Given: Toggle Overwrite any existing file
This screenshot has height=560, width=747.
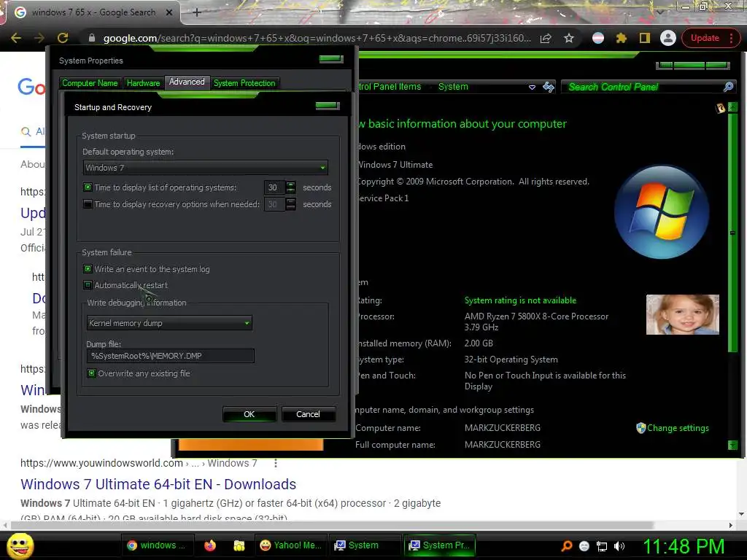Looking at the screenshot, I should (91, 373).
